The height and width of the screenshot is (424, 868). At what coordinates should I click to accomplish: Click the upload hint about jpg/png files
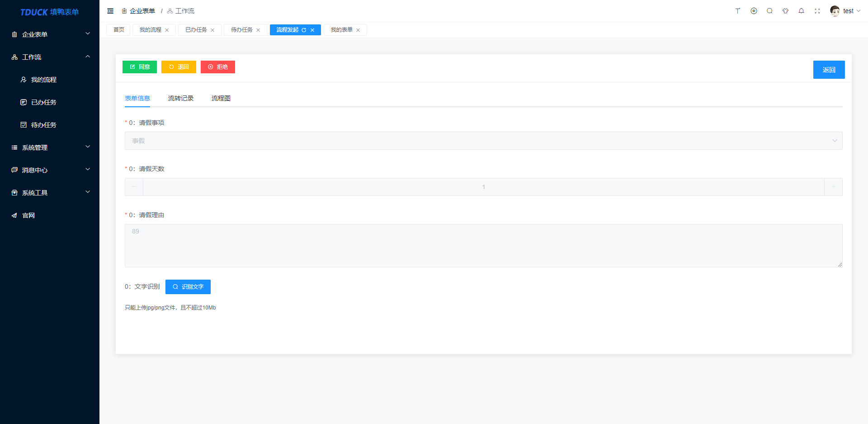pyautogui.click(x=170, y=308)
